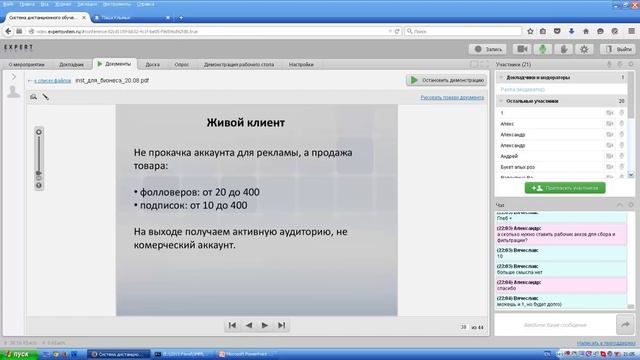The image size is (640, 360).
Task: Click browser back arrow button
Action: (x=8, y=31)
